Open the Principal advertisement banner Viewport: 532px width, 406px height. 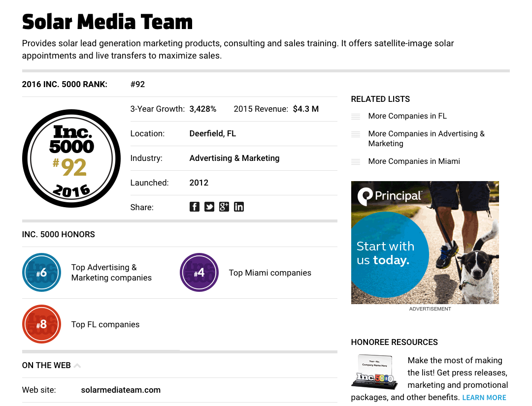[425, 242]
